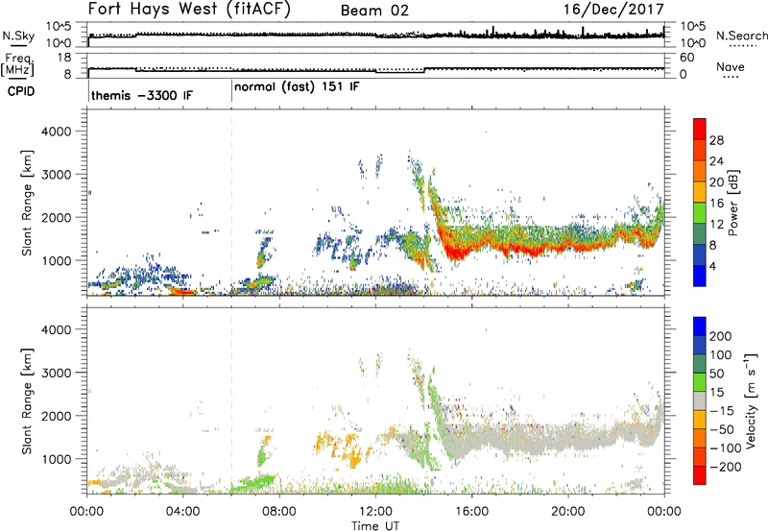
Task: Click the '04:00' time axis tick label
Action: pos(183,512)
